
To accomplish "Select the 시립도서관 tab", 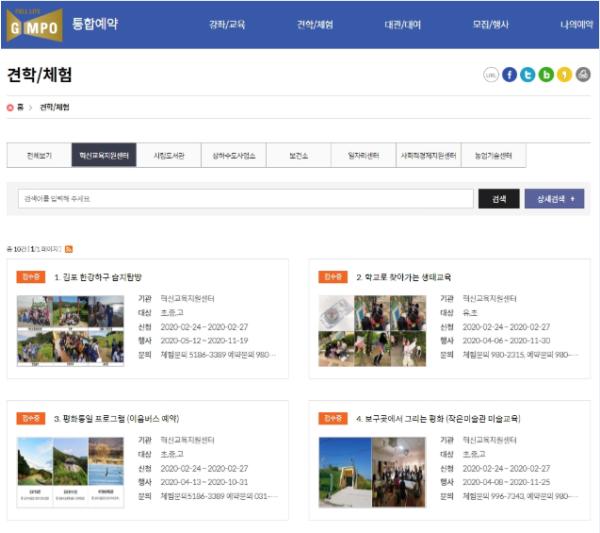I will 169,156.
